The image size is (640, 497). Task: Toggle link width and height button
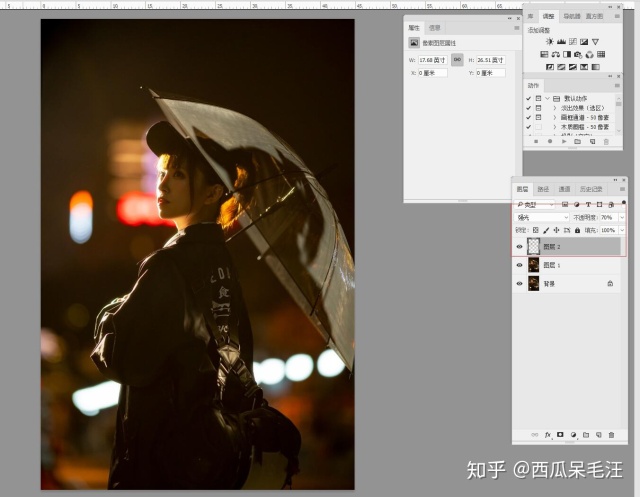457,60
